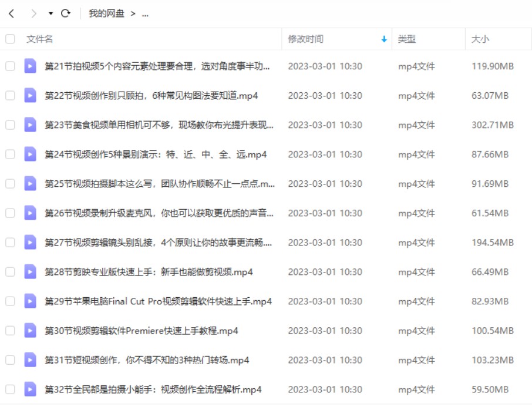Viewport: 532px width, 420px height.
Task: Open 第23节美食视频单用相机可不够 file name
Action: pyautogui.click(x=159, y=125)
